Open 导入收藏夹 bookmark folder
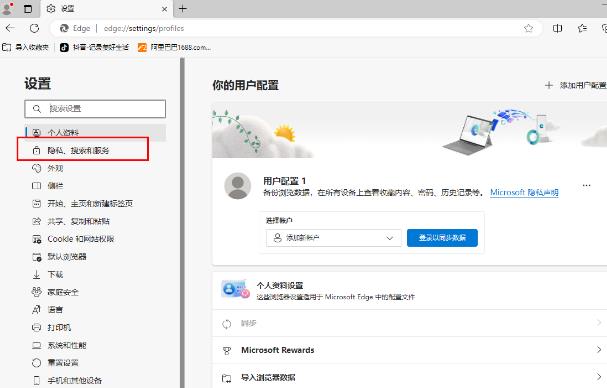Viewport: 607px width, 388px height. [x=26, y=47]
